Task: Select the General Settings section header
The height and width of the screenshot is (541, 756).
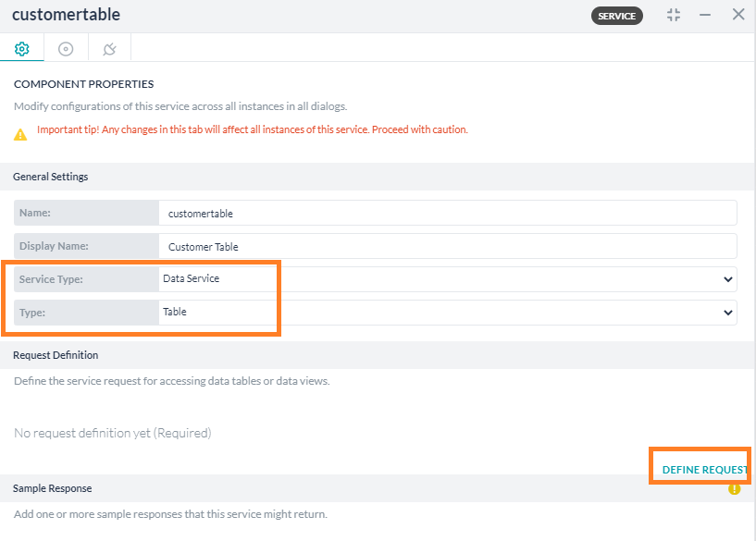Action: point(51,177)
